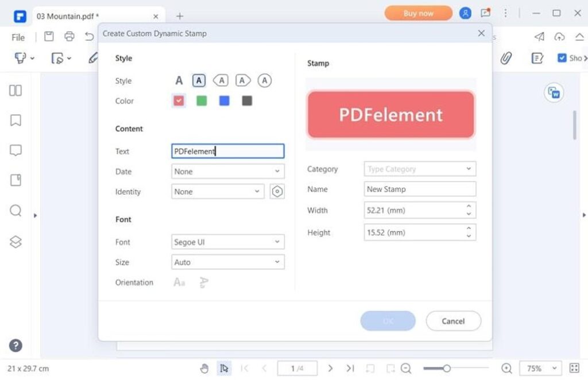
Task: Choose the circular stamp style option
Action: pyautogui.click(x=264, y=81)
